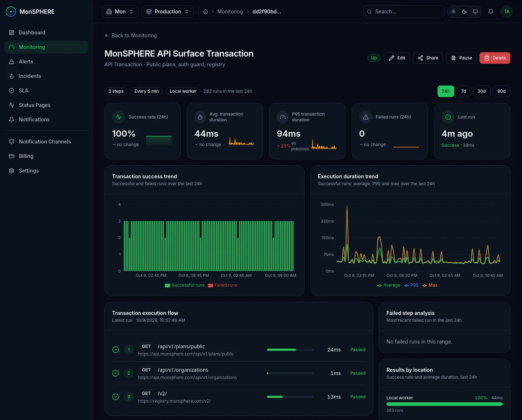Select the 24h time range
The image size is (522, 420).
446,91
